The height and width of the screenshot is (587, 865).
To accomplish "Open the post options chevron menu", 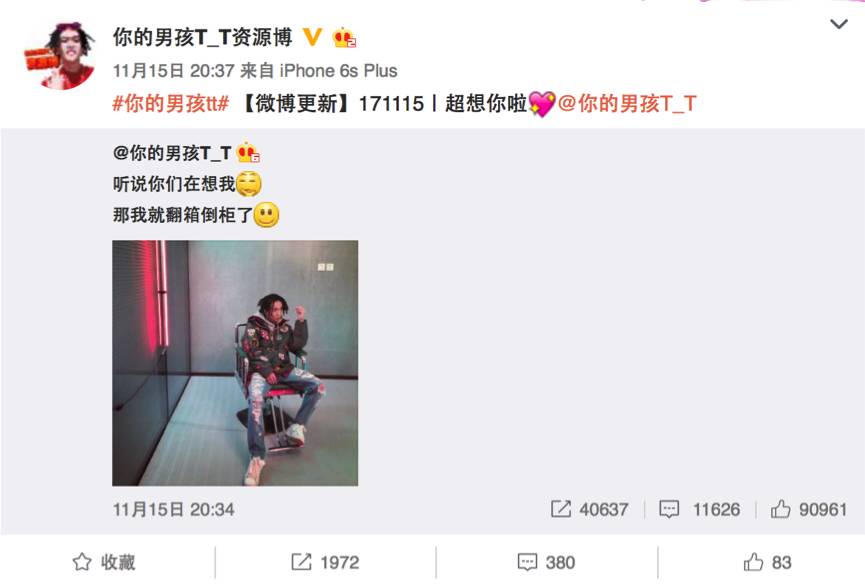I will point(839,24).
